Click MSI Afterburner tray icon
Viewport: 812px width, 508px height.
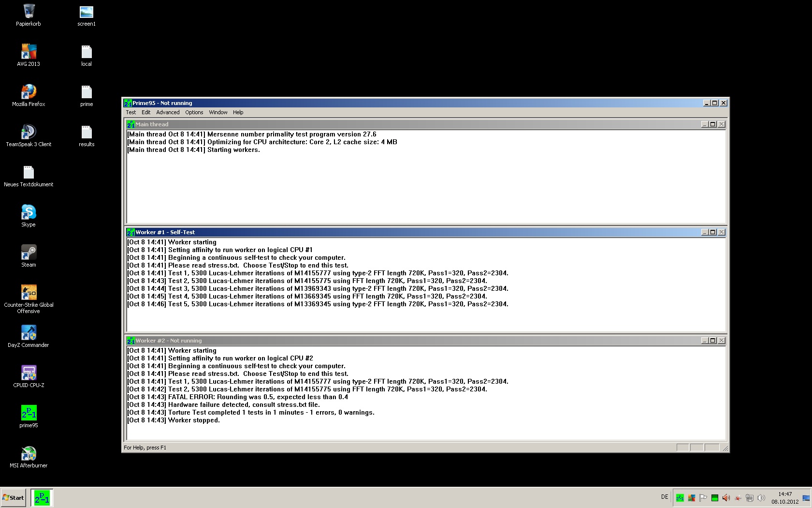pyautogui.click(x=738, y=498)
